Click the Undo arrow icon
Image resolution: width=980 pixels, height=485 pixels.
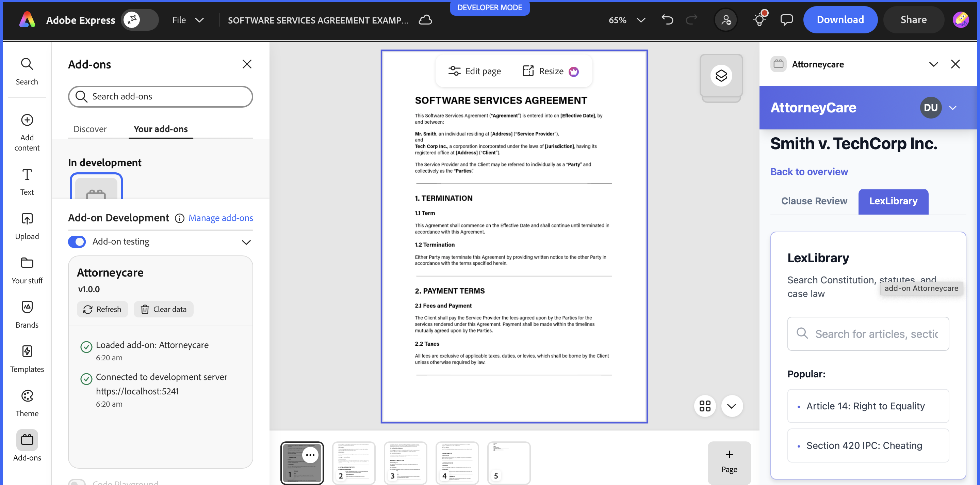(x=667, y=20)
